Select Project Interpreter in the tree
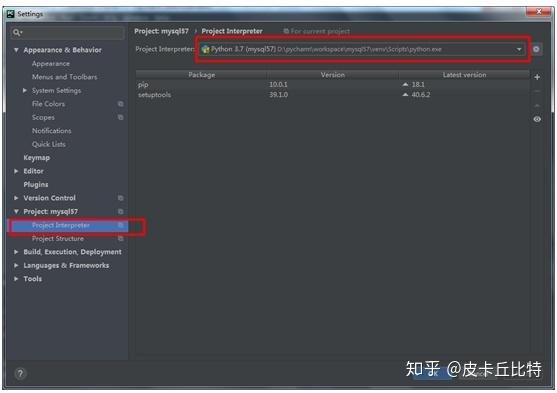The height and width of the screenshot is (393, 557). (x=68, y=226)
